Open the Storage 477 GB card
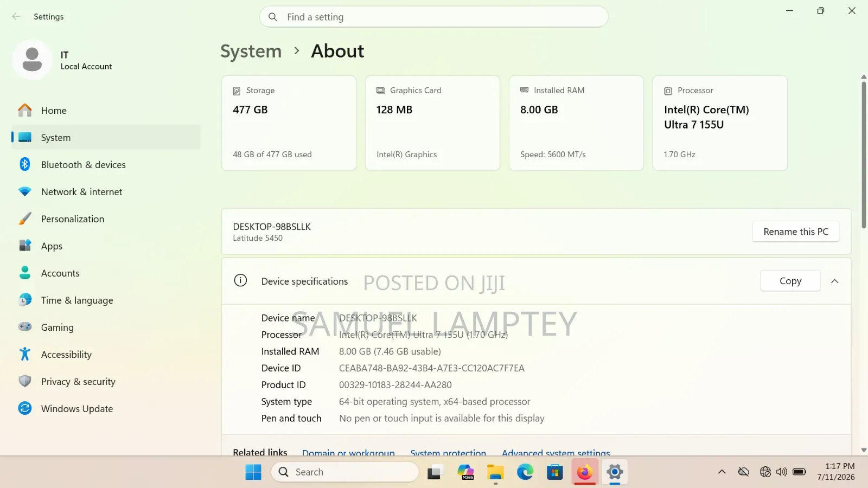This screenshot has width=868, height=488. click(x=289, y=123)
